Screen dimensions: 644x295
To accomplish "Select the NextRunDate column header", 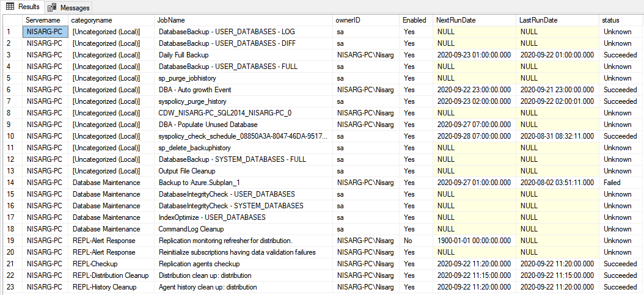I will coord(456,20).
